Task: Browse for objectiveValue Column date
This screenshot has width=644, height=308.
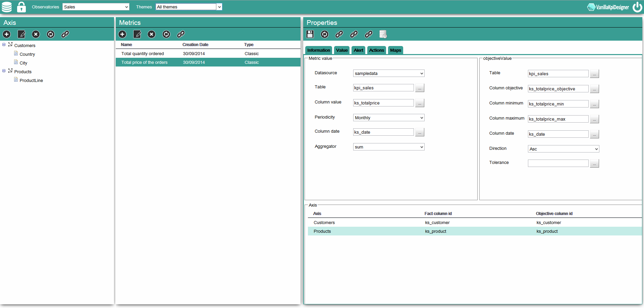Action: pyautogui.click(x=594, y=134)
